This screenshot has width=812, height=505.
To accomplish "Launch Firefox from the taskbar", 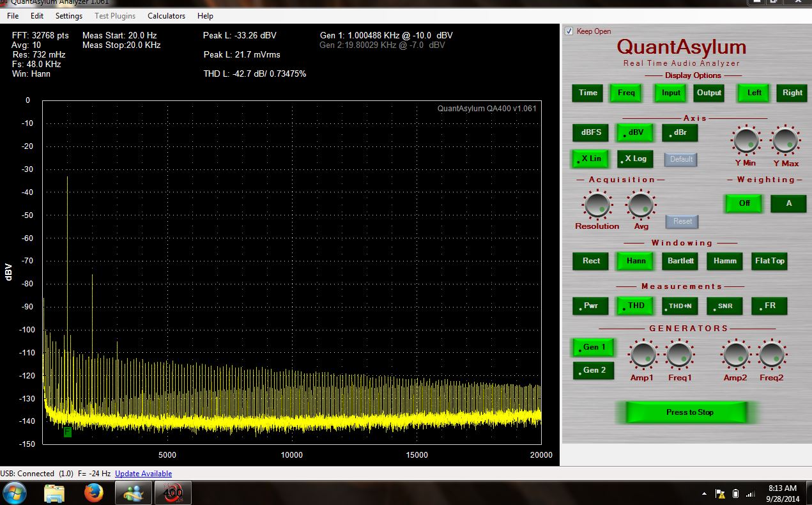I will (x=93, y=493).
